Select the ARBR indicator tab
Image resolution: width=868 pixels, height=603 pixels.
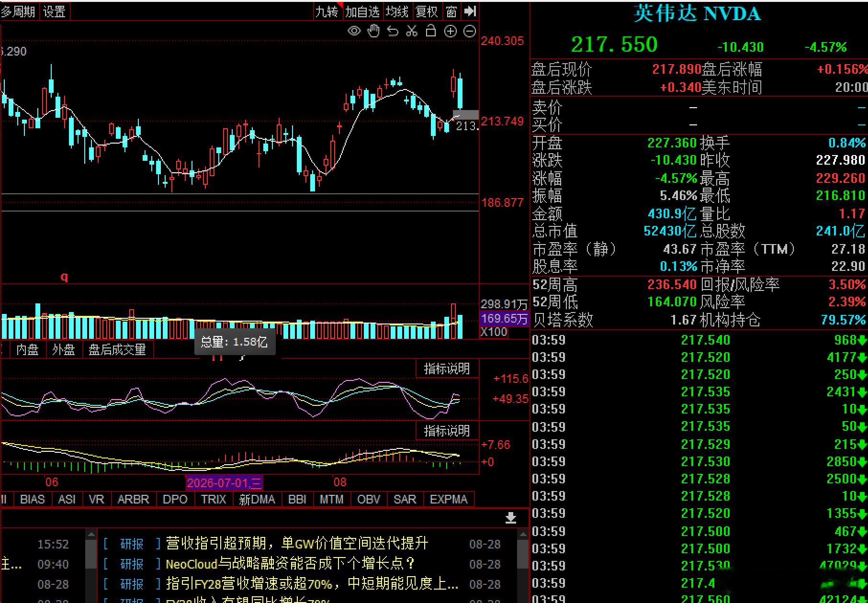[134, 499]
